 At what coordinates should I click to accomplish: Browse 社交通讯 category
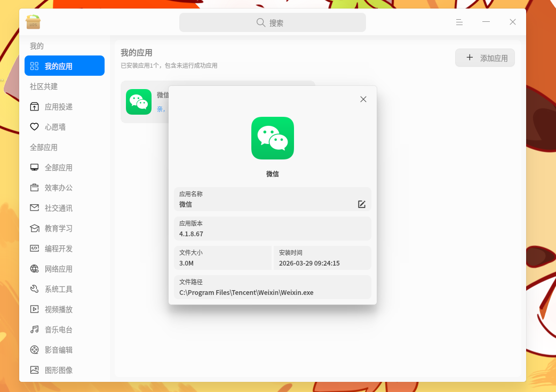click(x=65, y=208)
